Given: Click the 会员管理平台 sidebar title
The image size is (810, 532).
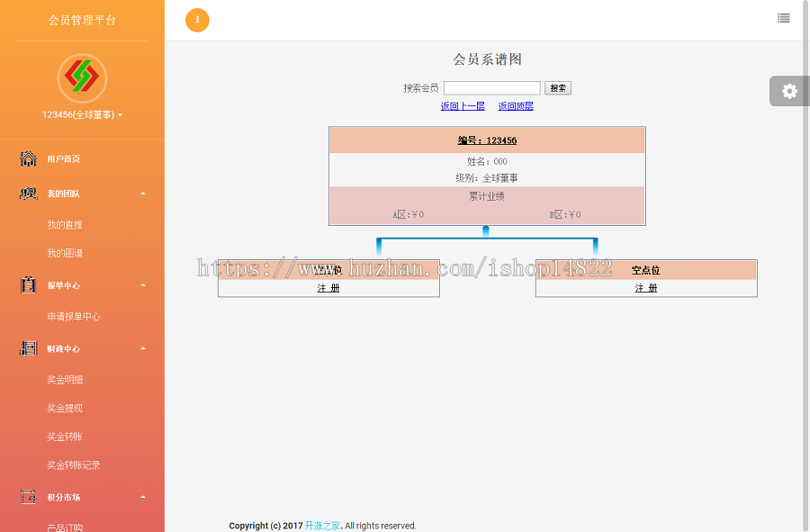Looking at the screenshot, I should pos(82,20).
